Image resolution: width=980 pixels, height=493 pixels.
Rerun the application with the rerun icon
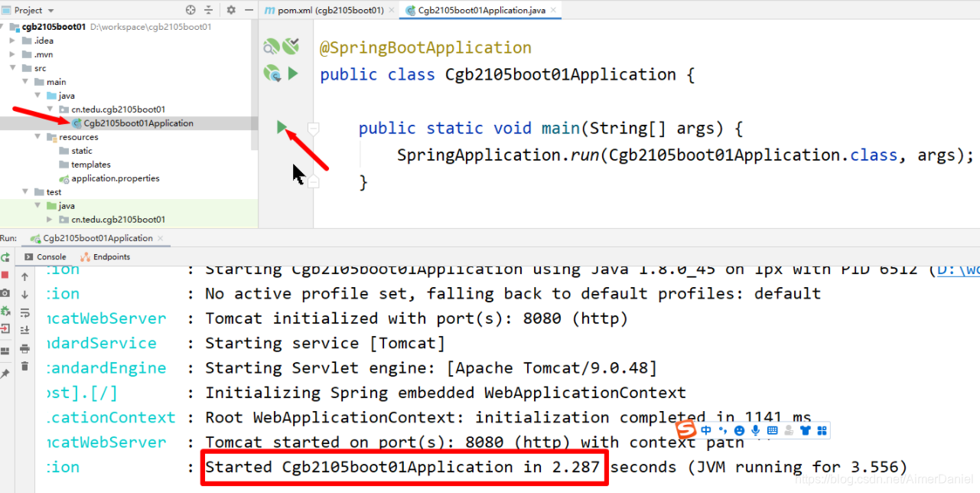(x=5, y=258)
